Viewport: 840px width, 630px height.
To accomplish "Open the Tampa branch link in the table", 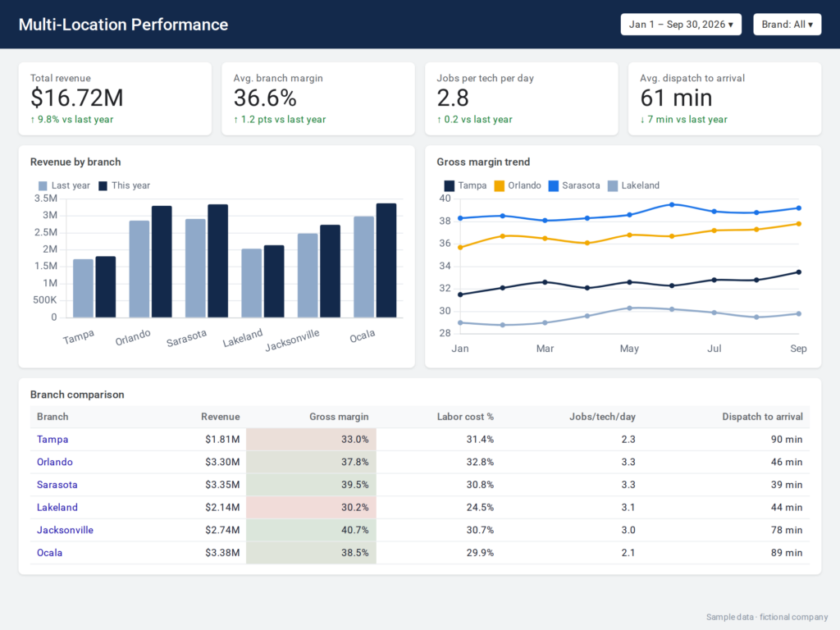I will click(52, 440).
